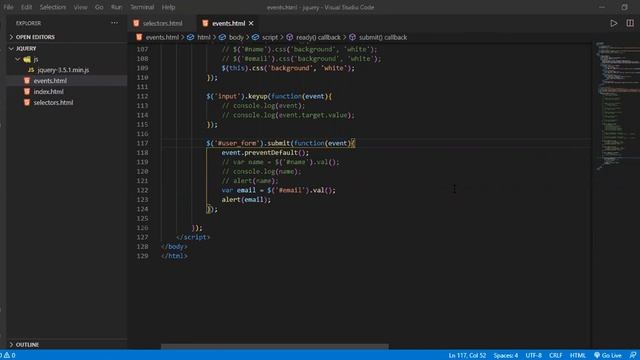Open the Help menu

(168, 7)
